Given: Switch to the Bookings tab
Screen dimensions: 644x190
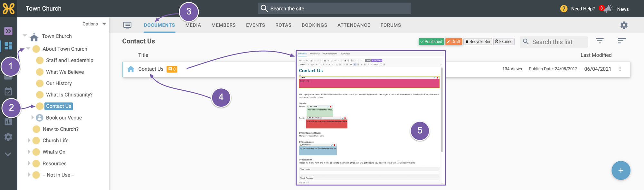Looking at the screenshot, I should coord(314,25).
